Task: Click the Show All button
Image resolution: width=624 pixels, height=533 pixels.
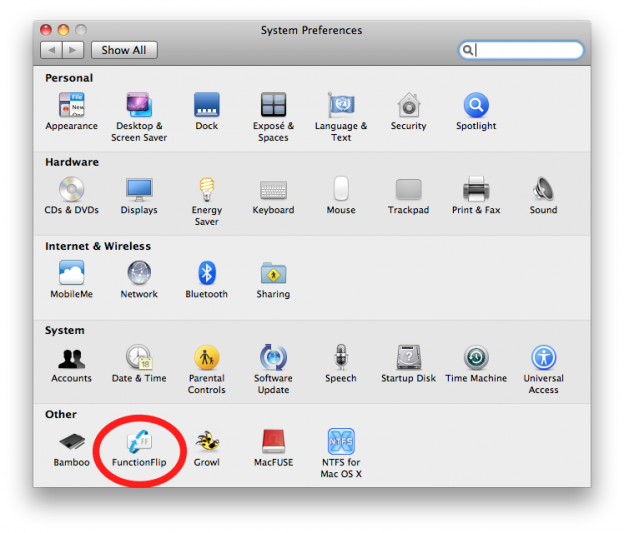Action: (x=124, y=50)
